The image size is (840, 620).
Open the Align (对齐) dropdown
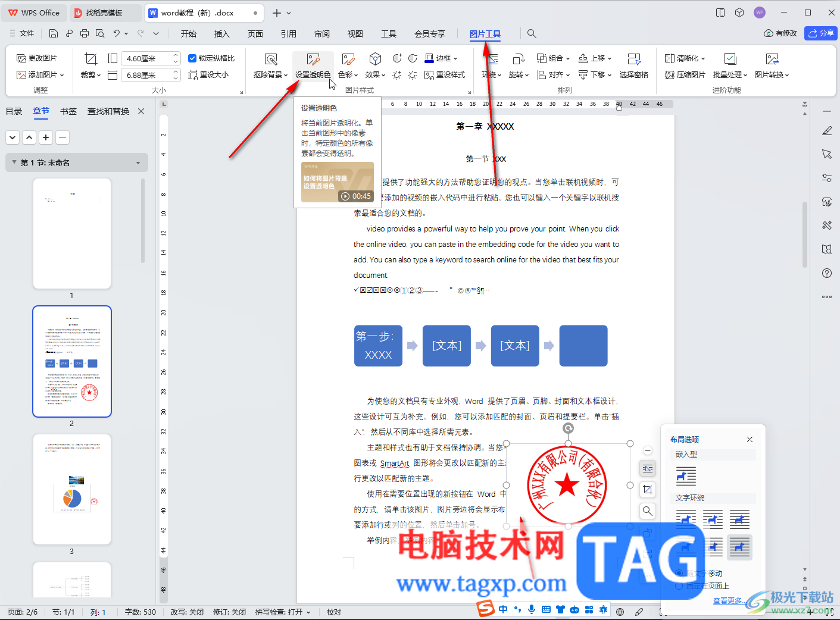554,75
